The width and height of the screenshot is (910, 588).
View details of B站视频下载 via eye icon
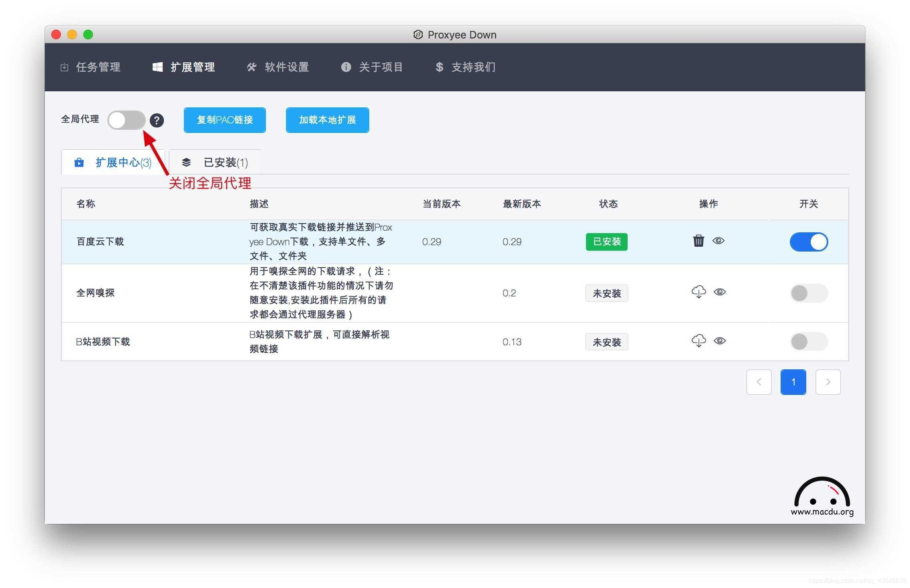pyautogui.click(x=719, y=341)
